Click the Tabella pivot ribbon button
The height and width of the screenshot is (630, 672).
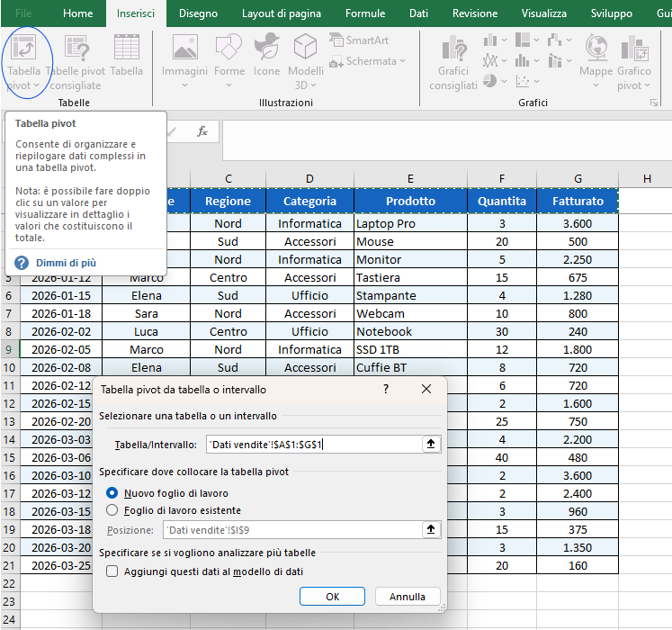coord(23,63)
